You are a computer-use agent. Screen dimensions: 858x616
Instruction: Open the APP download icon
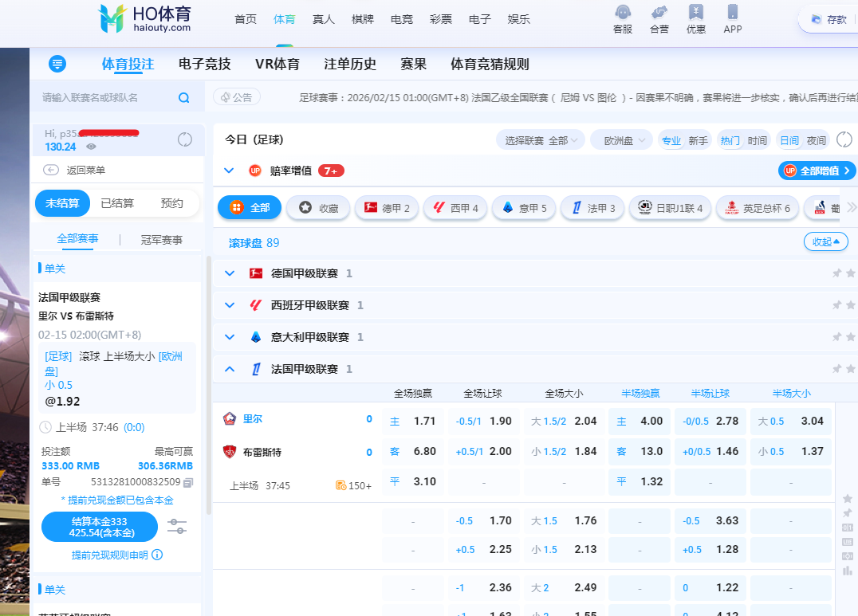point(732,13)
